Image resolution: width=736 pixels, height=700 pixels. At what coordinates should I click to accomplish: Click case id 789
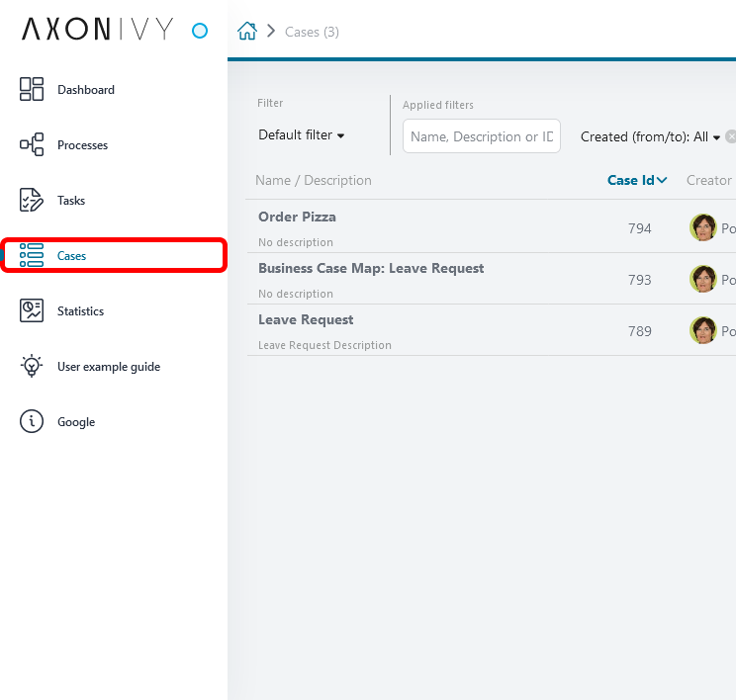[639, 331]
